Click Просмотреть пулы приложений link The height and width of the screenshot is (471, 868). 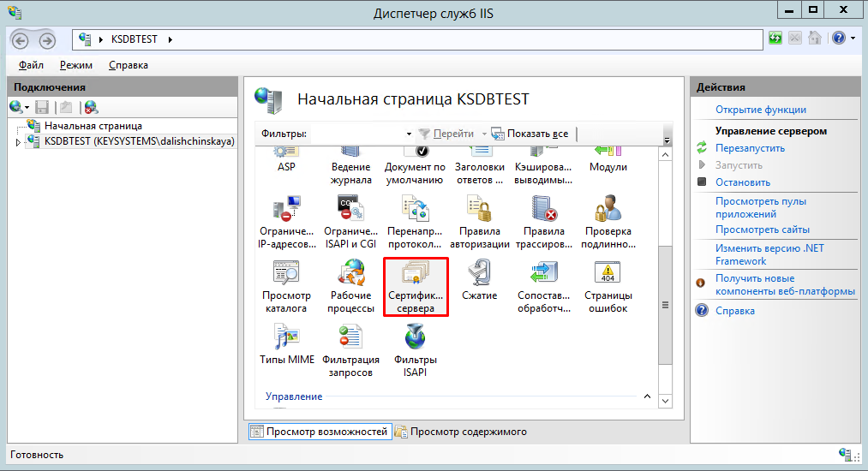coord(761,207)
